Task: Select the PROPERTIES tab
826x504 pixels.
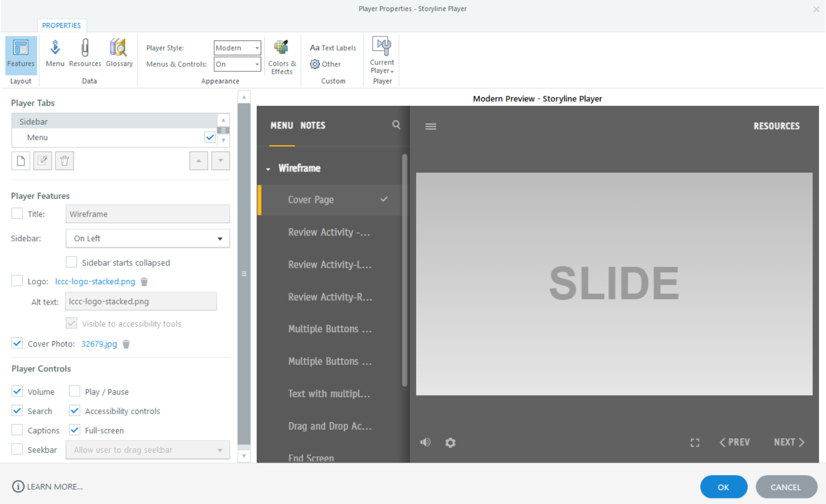Action: (61, 25)
